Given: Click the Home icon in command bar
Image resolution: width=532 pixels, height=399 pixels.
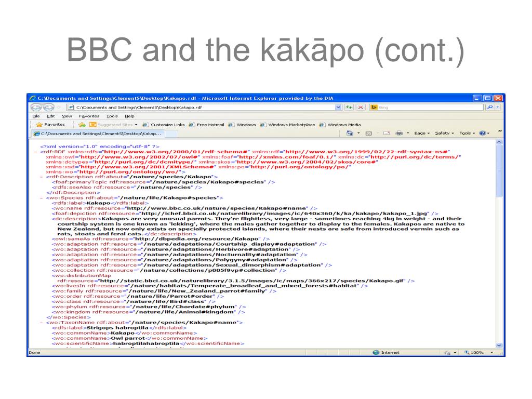Looking at the screenshot, I should pos(350,133).
